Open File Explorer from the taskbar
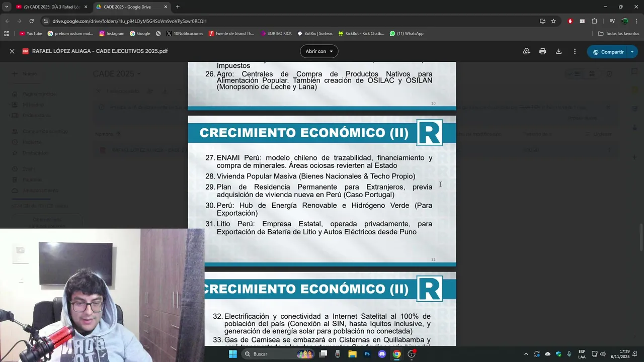 coord(352,354)
